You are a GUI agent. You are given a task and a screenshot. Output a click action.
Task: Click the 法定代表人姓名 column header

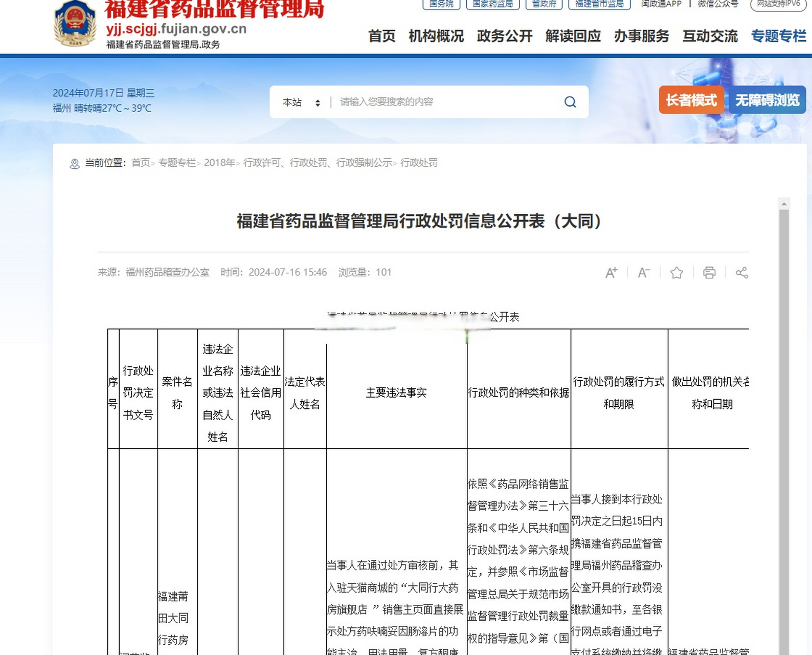[x=305, y=393]
